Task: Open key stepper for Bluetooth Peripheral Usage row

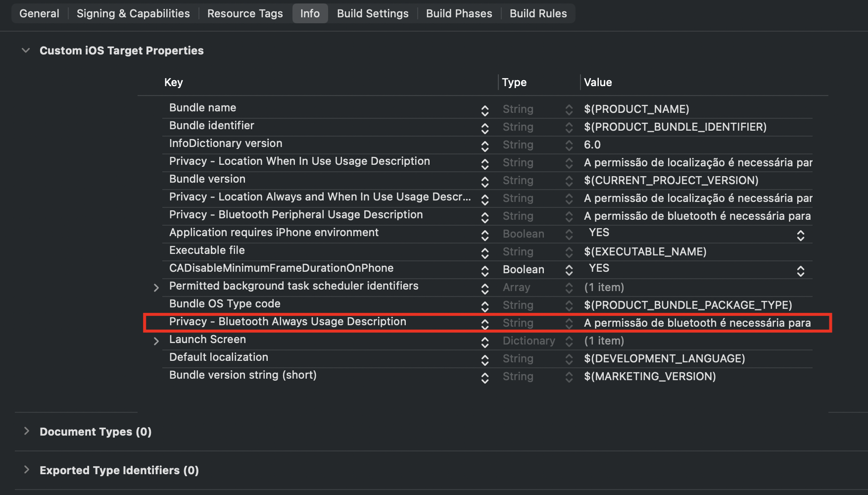Action: [485, 217]
